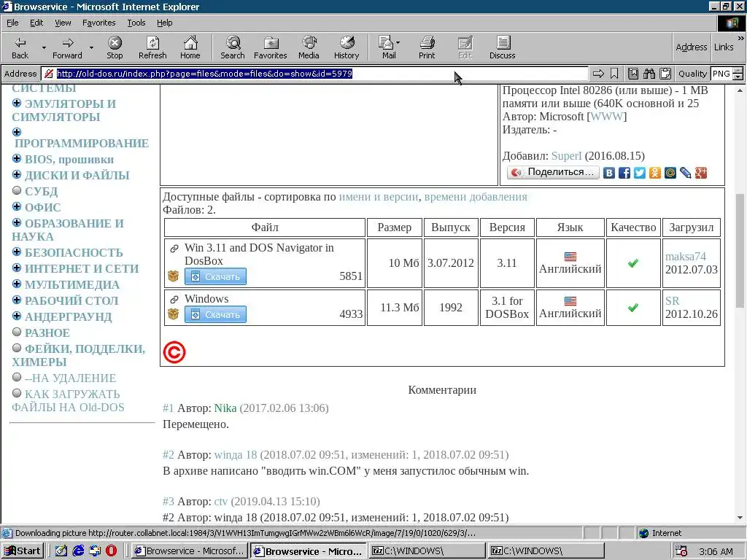
Task: Click the Forward toolbar button
Action: coord(67,47)
